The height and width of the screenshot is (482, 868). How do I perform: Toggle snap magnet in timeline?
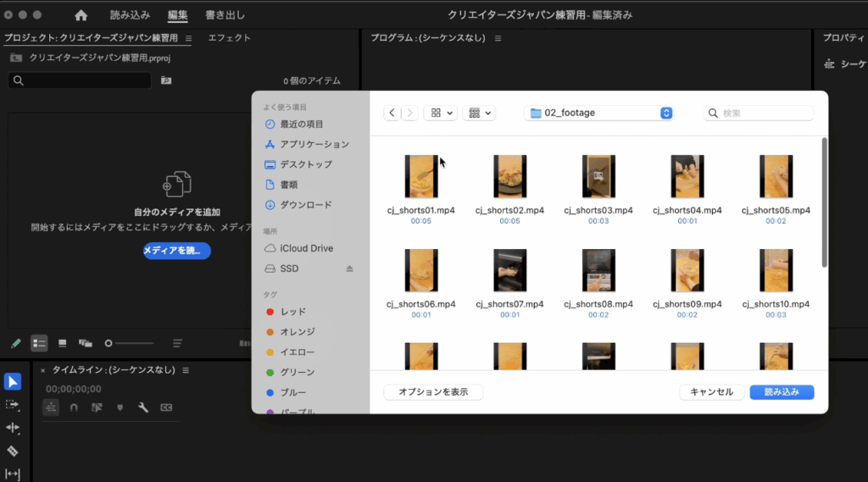click(x=75, y=407)
